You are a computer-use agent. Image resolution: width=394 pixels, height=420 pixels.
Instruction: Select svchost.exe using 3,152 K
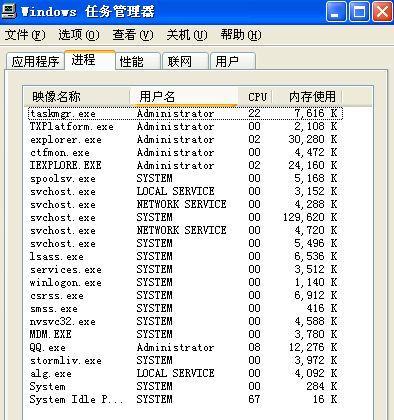pos(185,191)
